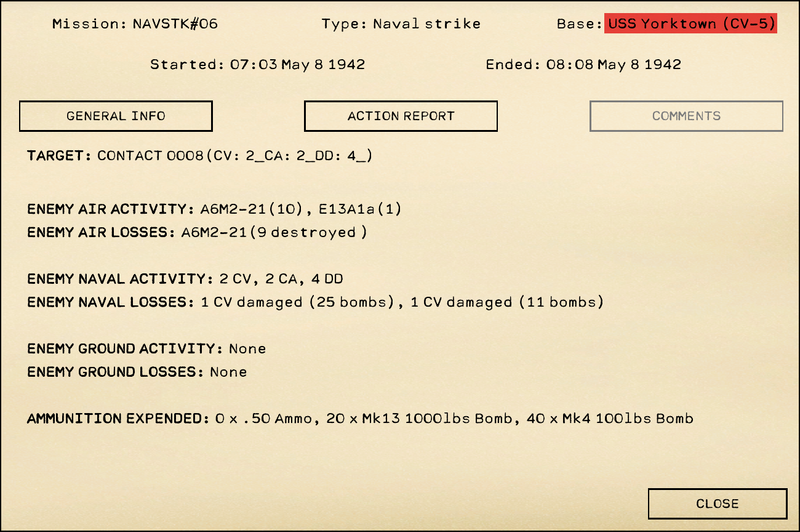Click '0 x .50 Ammo' ammunition entry
Screen dimensions: 800x532
click(263, 419)
